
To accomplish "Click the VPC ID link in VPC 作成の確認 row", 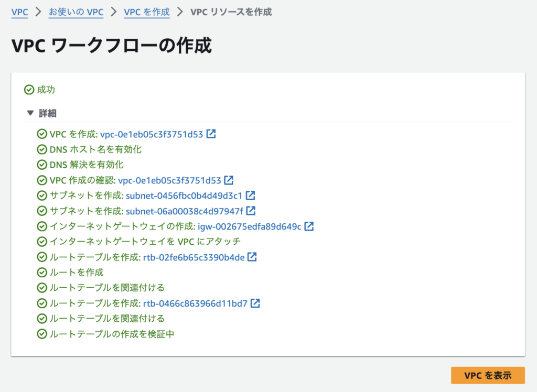I will (169, 180).
